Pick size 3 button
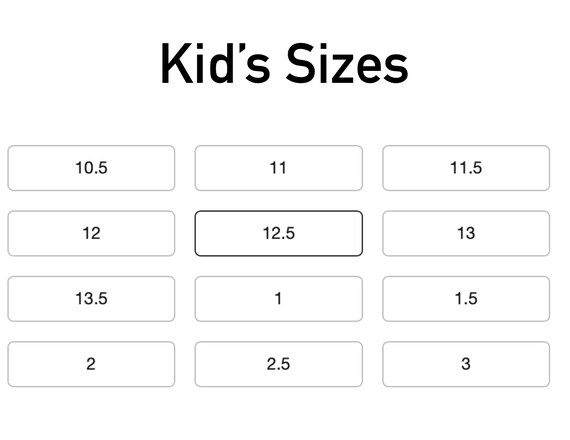Viewport: 570px width, 440px height. click(x=466, y=364)
